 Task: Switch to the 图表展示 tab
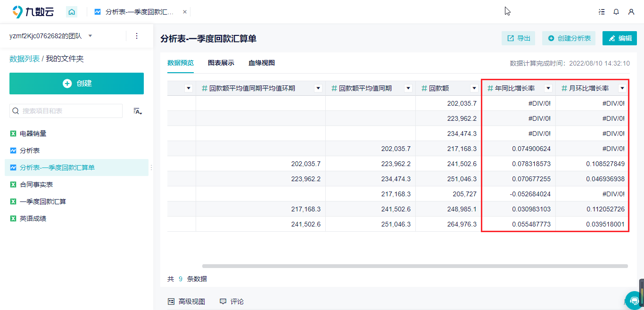coord(221,63)
